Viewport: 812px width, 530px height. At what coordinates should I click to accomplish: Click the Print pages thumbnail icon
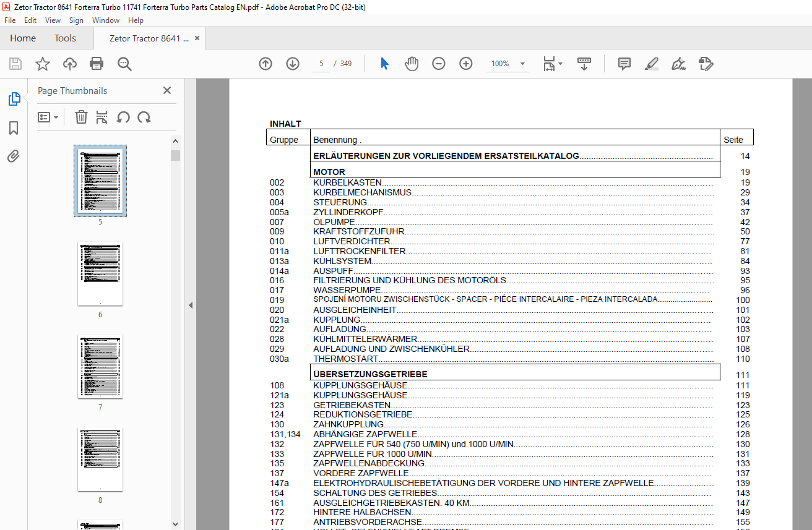(x=102, y=117)
